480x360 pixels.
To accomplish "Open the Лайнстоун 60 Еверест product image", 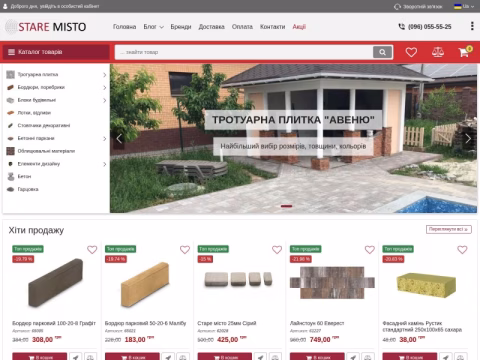I will click(x=332, y=282).
